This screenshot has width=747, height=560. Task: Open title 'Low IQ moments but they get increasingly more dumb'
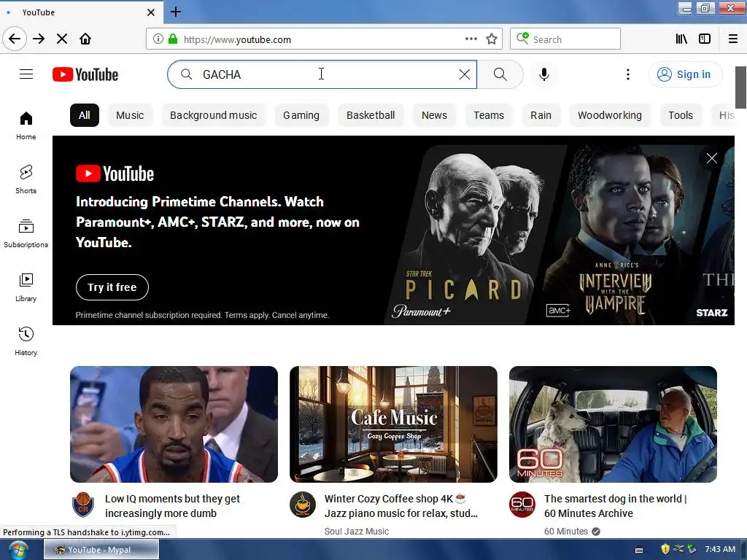172,506
